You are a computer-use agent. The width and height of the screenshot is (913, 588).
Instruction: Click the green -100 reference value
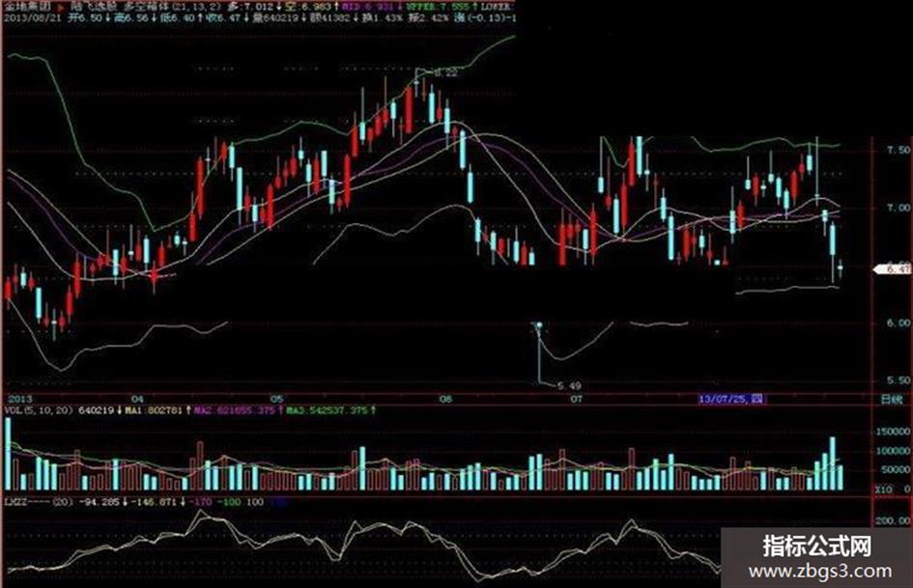(229, 502)
